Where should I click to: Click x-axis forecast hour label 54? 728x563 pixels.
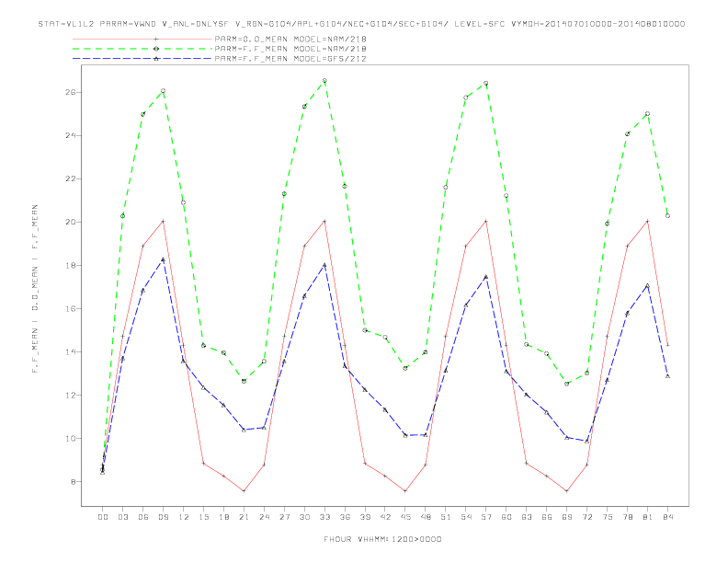point(466,517)
